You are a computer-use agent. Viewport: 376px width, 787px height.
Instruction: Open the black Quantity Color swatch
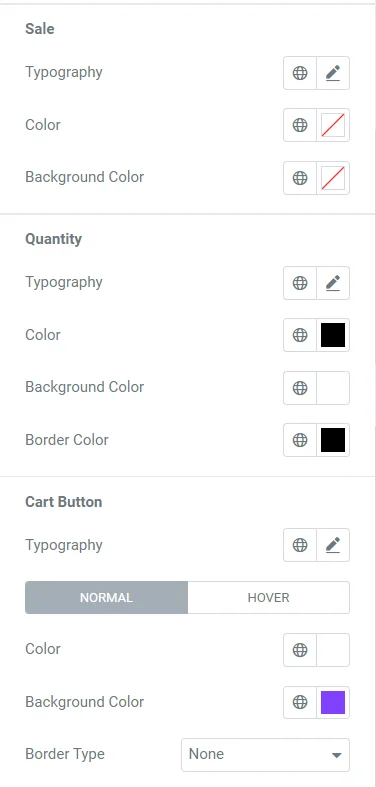tap(333, 335)
